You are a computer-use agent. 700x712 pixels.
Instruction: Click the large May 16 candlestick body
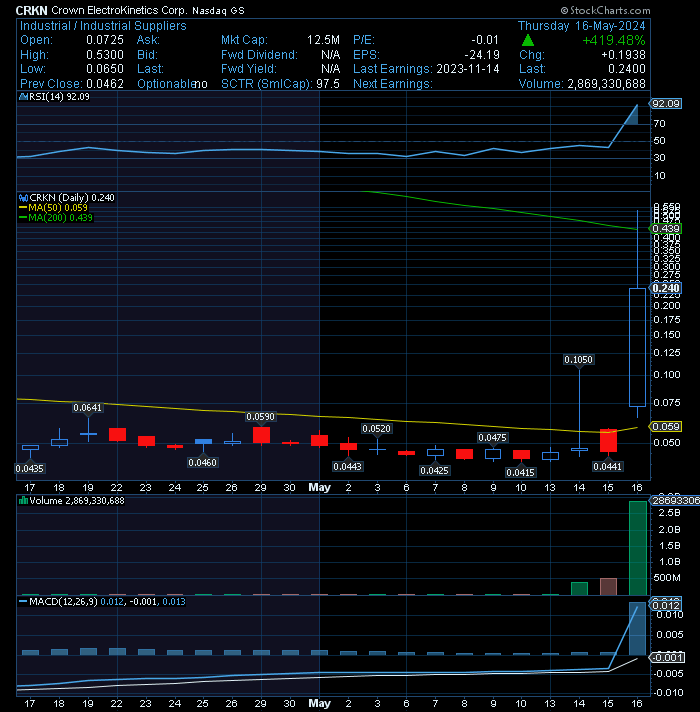[637, 347]
